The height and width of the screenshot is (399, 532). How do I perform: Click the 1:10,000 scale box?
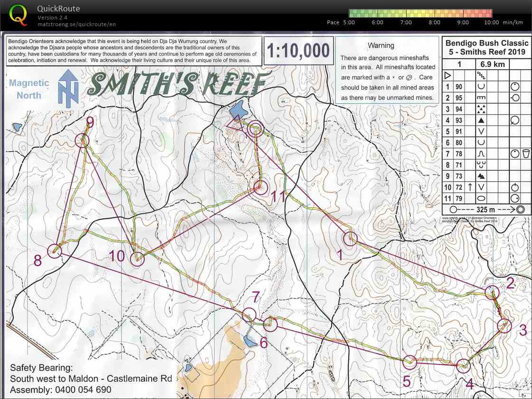tap(298, 51)
